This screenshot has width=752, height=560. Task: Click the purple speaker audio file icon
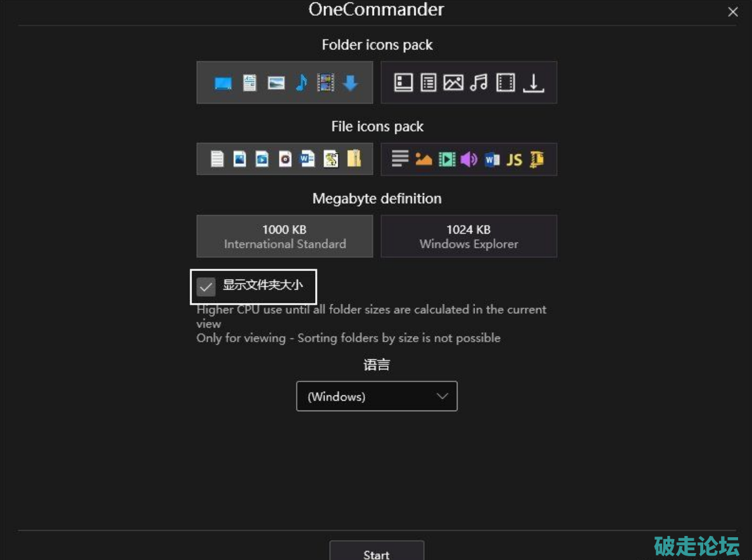468,159
